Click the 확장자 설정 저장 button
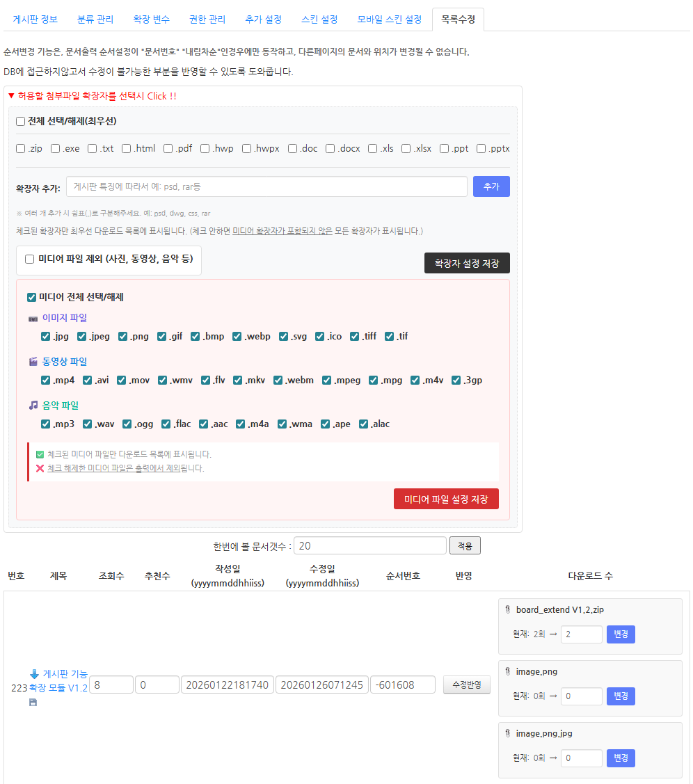This screenshot has width=693, height=784. (x=466, y=263)
